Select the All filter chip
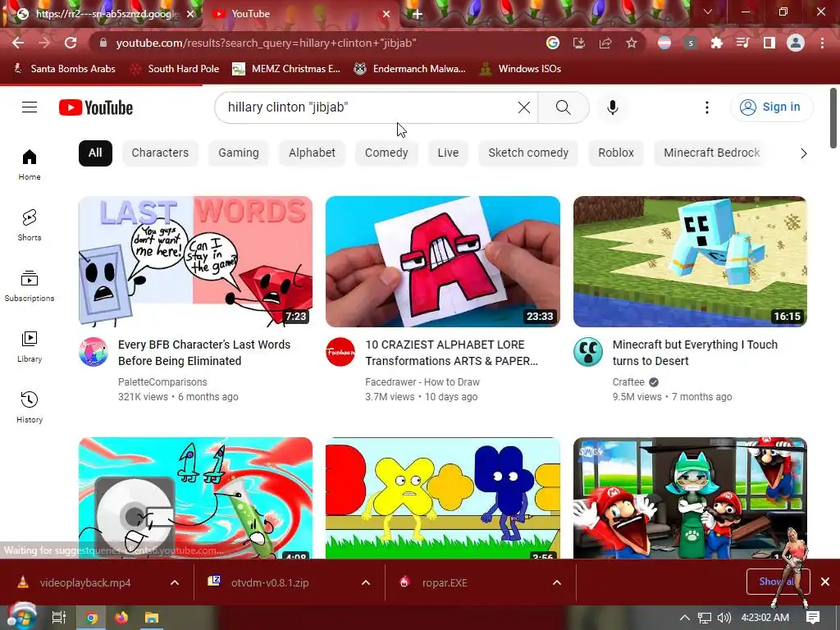Image resolution: width=840 pixels, height=630 pixels. (x=95, y=153)
